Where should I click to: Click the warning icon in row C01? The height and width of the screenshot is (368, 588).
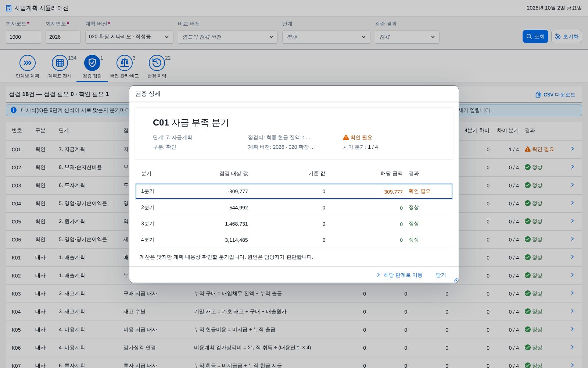coord(528,149)
